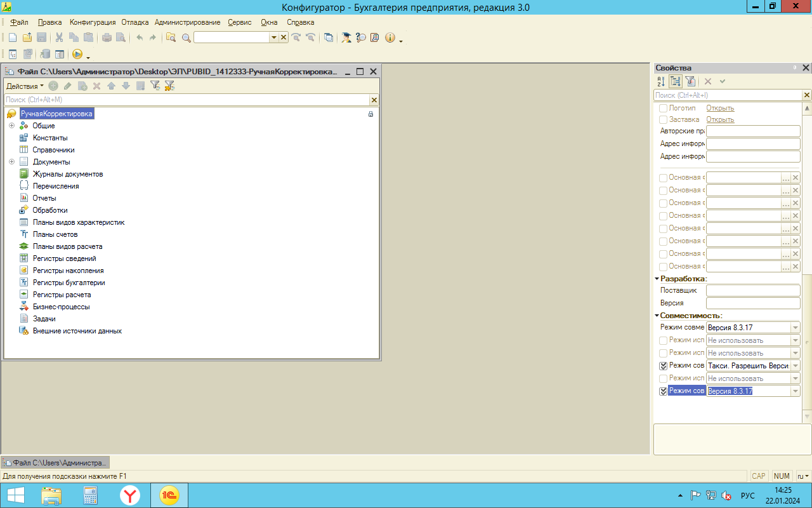Viewport: 812px width, 508px height.
Task: Clear the properties search field
Action: 807,95
